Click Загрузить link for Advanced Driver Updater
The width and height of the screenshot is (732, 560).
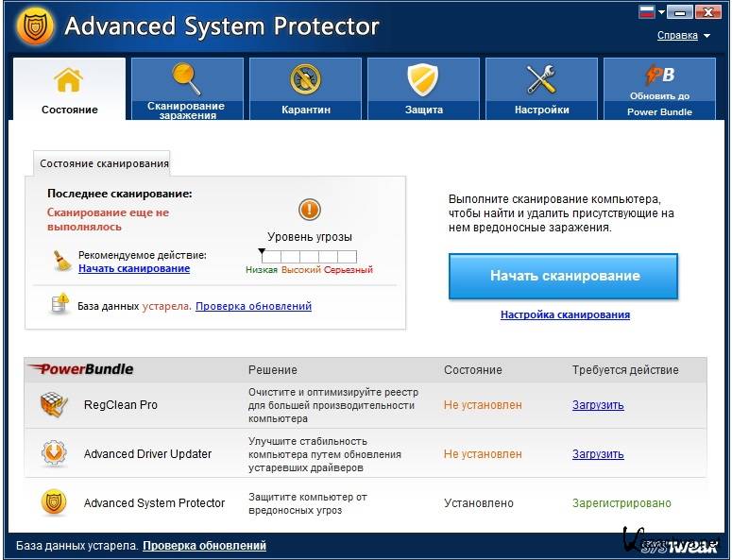tap(598, 454)
